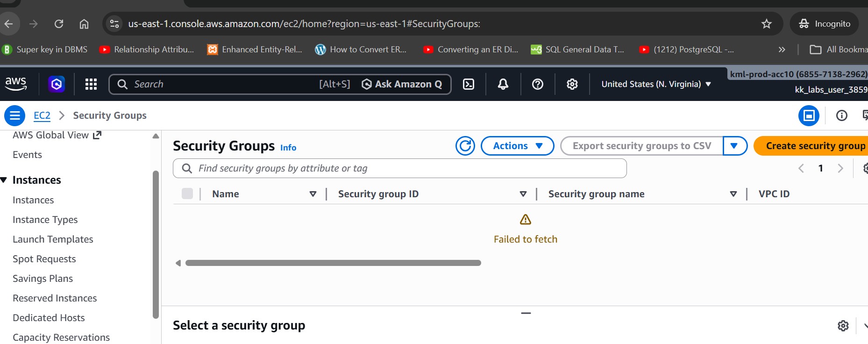Image resolution: width=868 pixels, height=344 pixels.
Task: Reload the current browser page
Action: tap(59, 24)
